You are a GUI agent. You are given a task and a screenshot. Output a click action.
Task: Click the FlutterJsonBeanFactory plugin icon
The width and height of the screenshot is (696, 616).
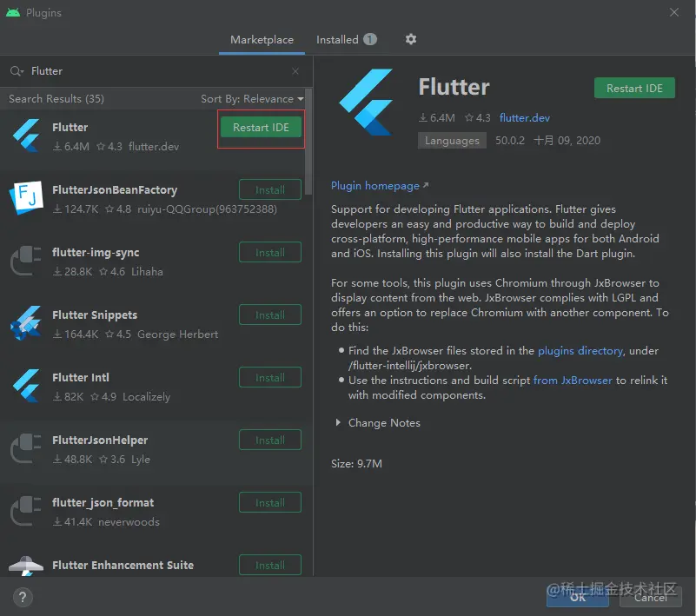(26, 197)
